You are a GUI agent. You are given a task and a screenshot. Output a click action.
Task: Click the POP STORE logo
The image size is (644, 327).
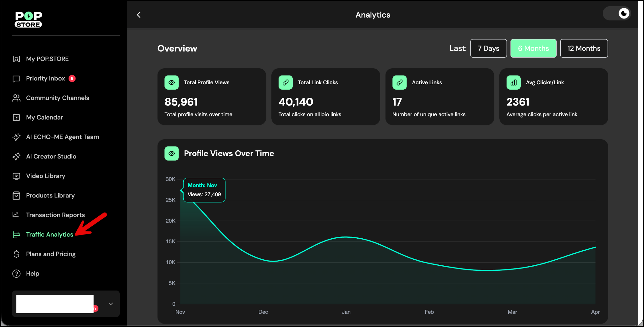(28, 19)
